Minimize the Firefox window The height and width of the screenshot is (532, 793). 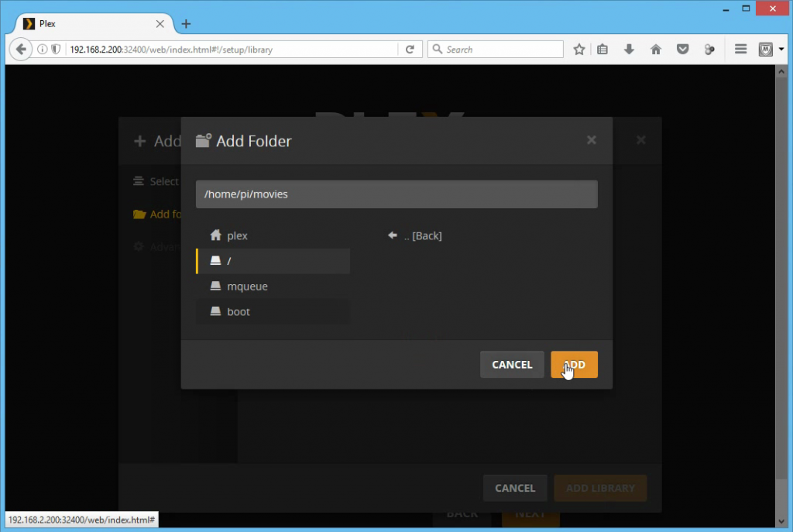(726, 9)
